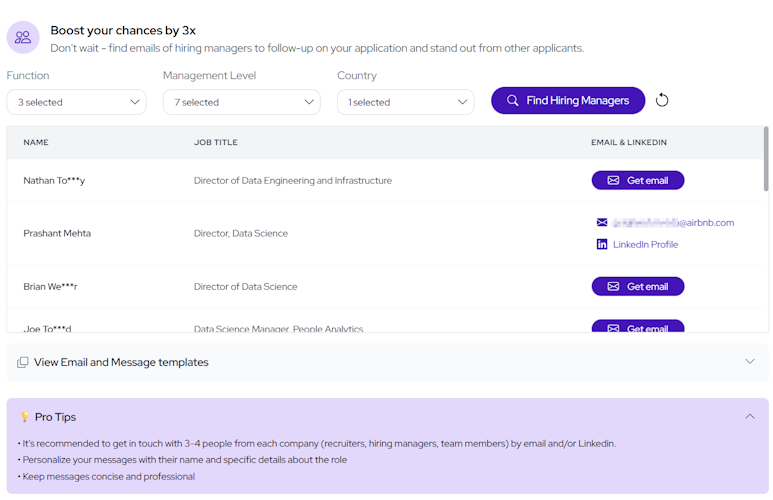Open the LinkedIn Profile link for Prashant Mehta
Screen dimensions: 773x500
645,245
